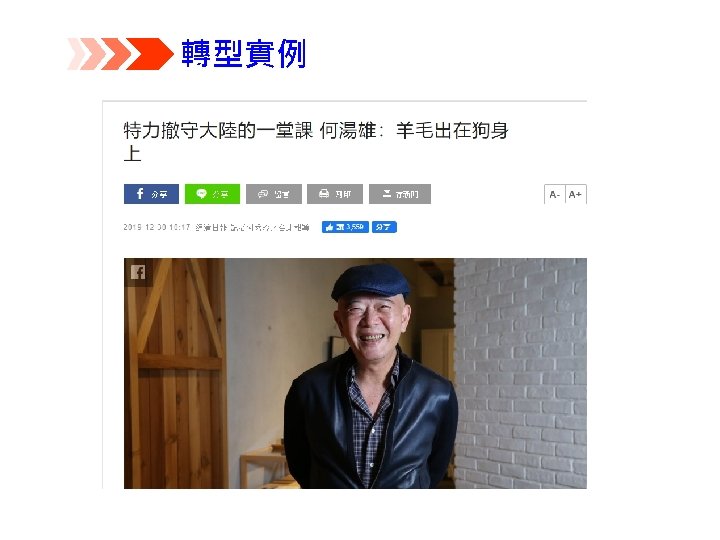Click the news source text after timestamp

[252, 227]
